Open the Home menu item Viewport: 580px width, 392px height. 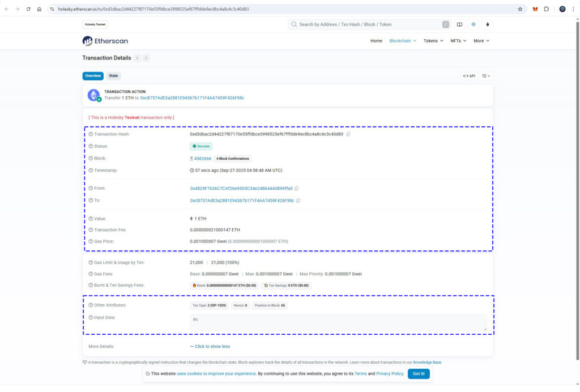pos(376,41)
